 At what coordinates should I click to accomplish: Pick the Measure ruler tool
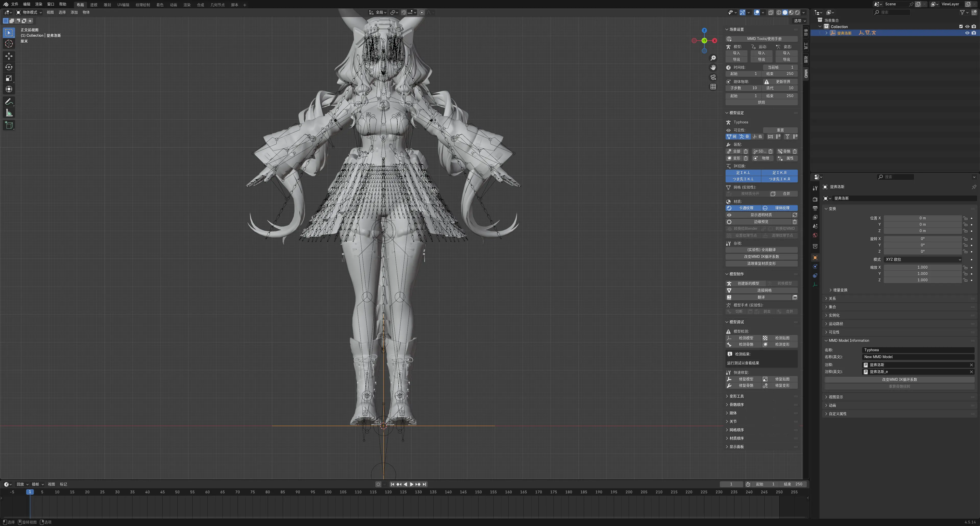[x=9, y=113]
